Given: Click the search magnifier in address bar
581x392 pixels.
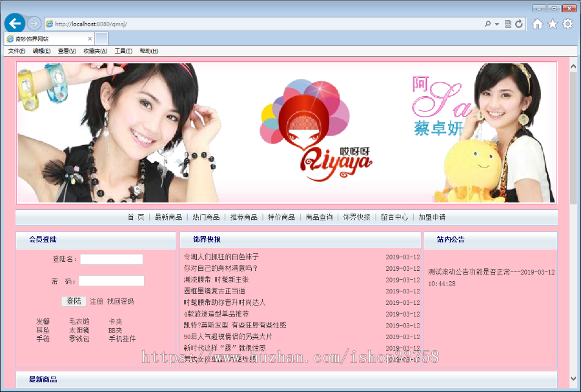Looking at the screenshot, I should (x=489, y=23).
